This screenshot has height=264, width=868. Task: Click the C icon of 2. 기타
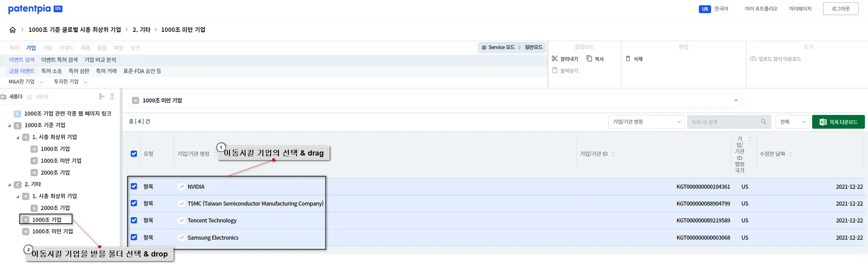[17, 184]
